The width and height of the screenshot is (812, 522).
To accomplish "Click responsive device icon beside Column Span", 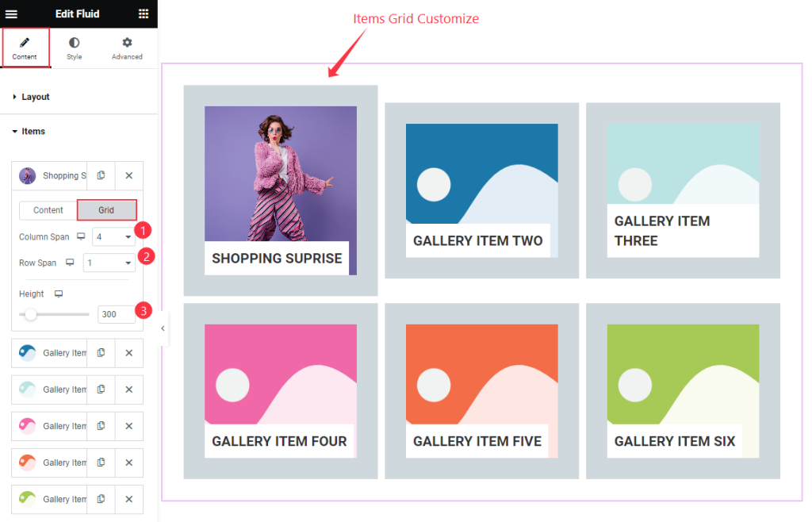I will pyautogui.click(x=81, y=236).
